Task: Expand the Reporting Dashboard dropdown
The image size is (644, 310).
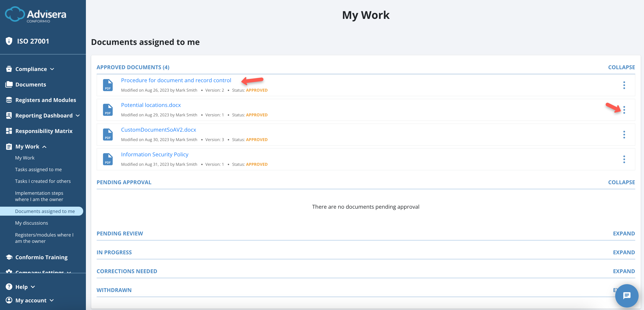Action: point(78,115)
